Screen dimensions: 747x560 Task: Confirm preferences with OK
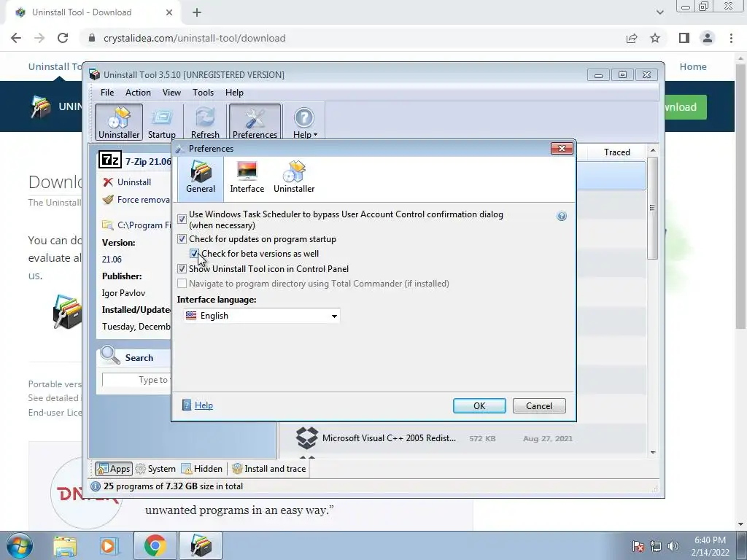click(479, 405)
